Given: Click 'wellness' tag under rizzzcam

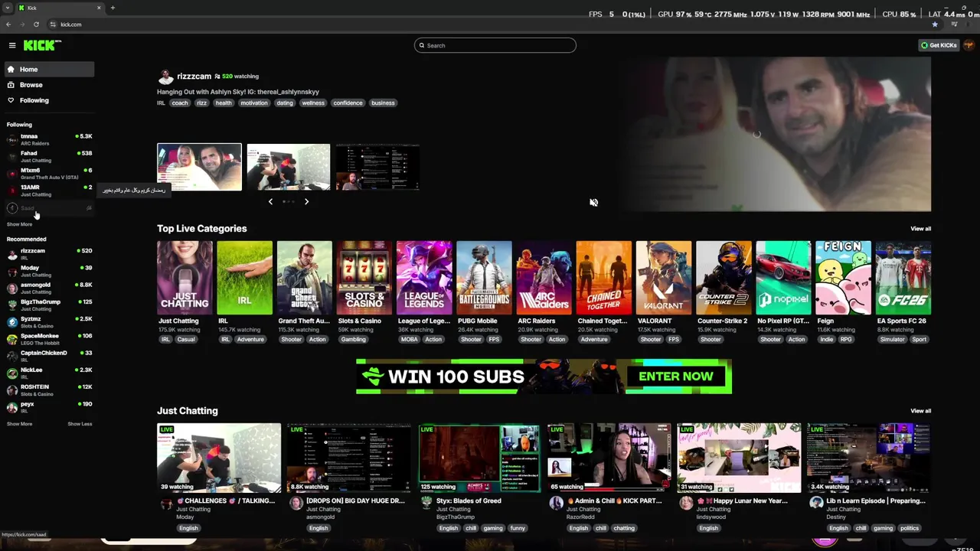Looking at the screenshot, I should click(312, 103).
